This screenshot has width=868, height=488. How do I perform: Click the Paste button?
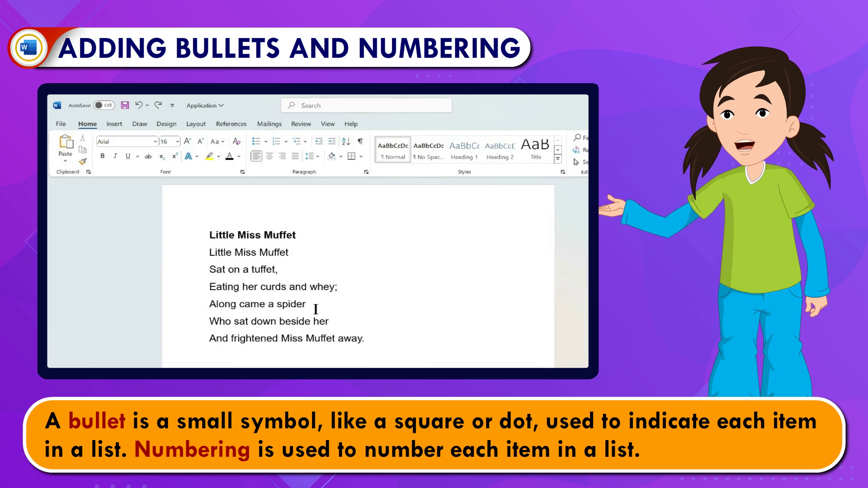coord(66,145)
